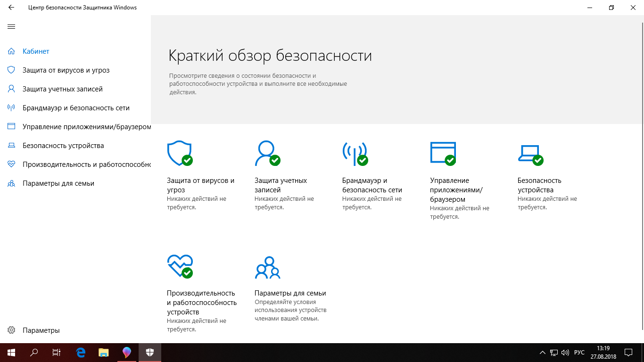Click the Защита от вирусов и угроз tile title

tap(201, 185)
